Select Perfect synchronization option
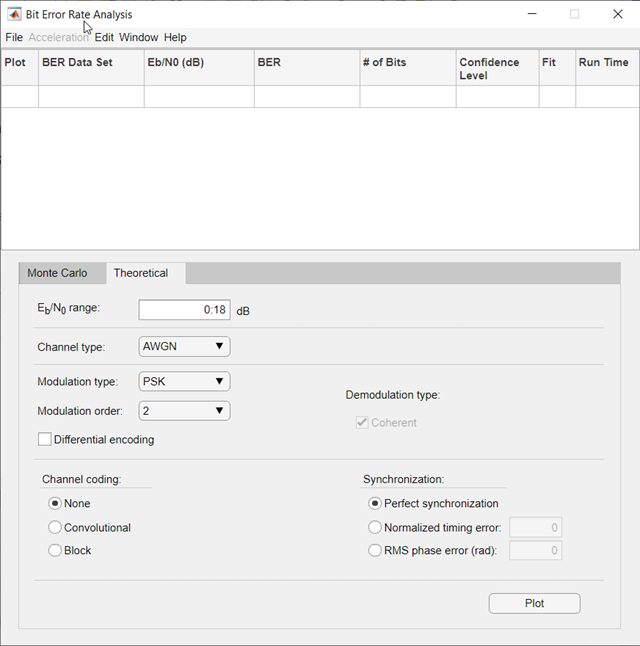Screen dimensions: 640x646 375,504
